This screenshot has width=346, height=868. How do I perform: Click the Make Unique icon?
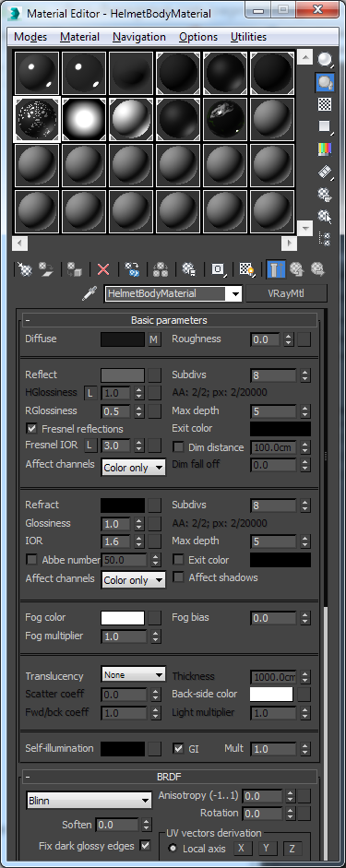click(161, 269)
